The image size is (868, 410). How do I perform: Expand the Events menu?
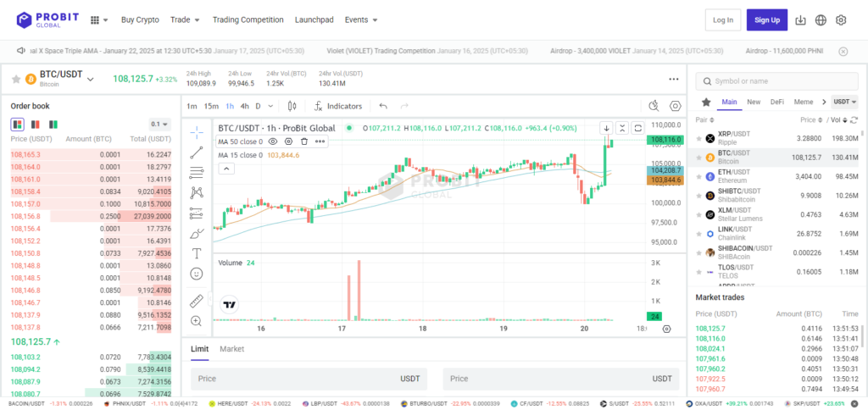point(361,20)
